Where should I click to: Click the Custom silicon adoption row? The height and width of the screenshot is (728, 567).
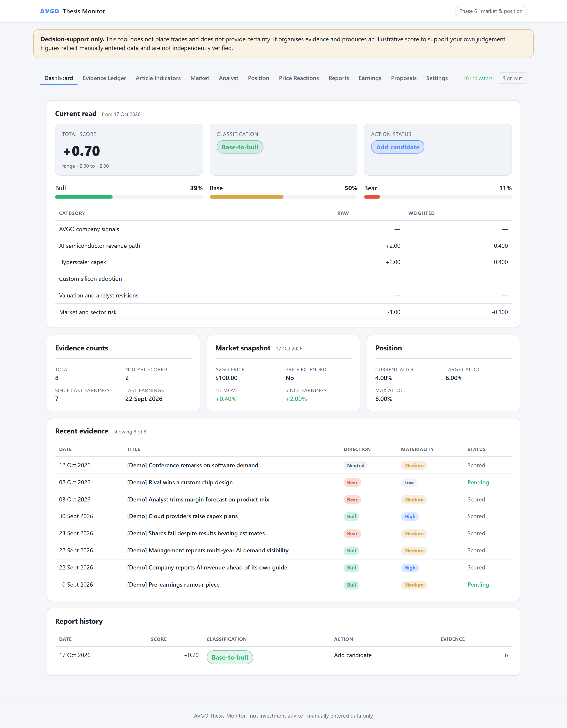coord(283,279)
